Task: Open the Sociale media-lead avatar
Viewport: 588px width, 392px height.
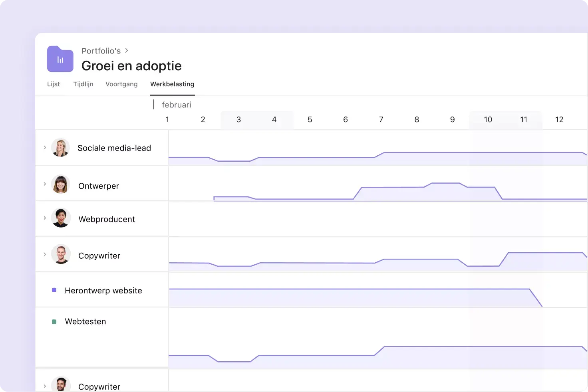Action: 60,148
